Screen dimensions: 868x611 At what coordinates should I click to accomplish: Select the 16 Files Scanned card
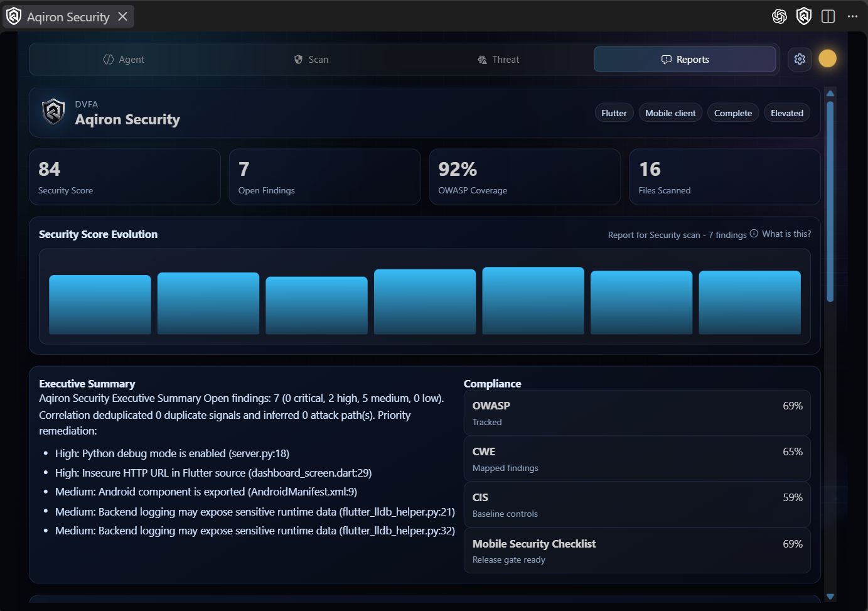click(725, 177)
